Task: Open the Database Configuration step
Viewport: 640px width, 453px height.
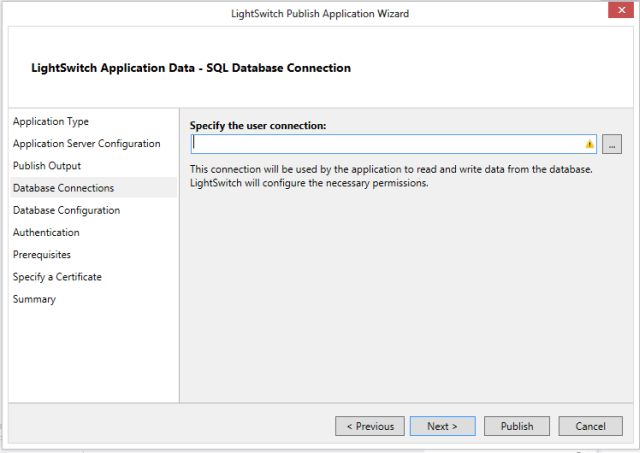Action: click(66, 210)
